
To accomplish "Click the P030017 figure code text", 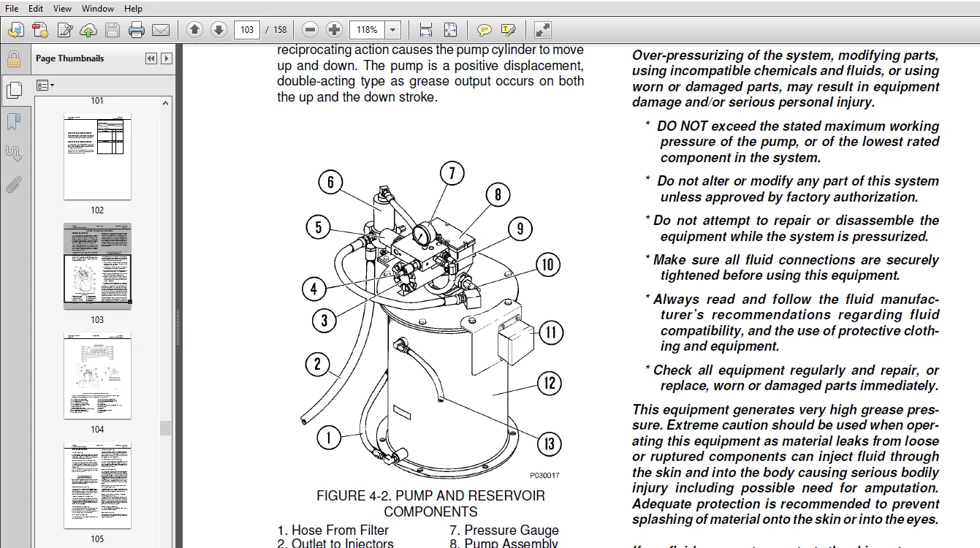I will click(x=544, y=475).
